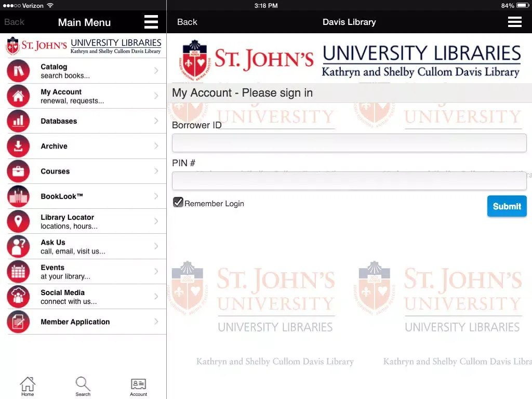Expand the Catalog row chevron
Screen dimensions: 532x399
[156, 71]
